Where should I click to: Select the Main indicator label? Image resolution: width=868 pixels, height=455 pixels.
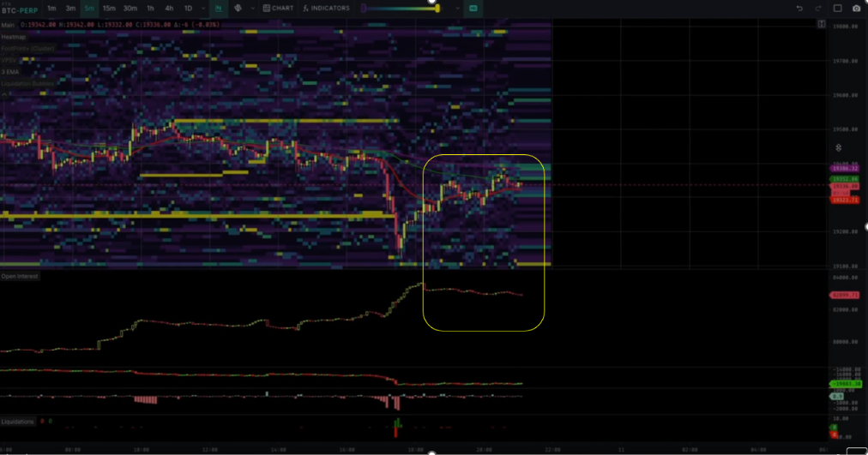(x=8, y=25)
